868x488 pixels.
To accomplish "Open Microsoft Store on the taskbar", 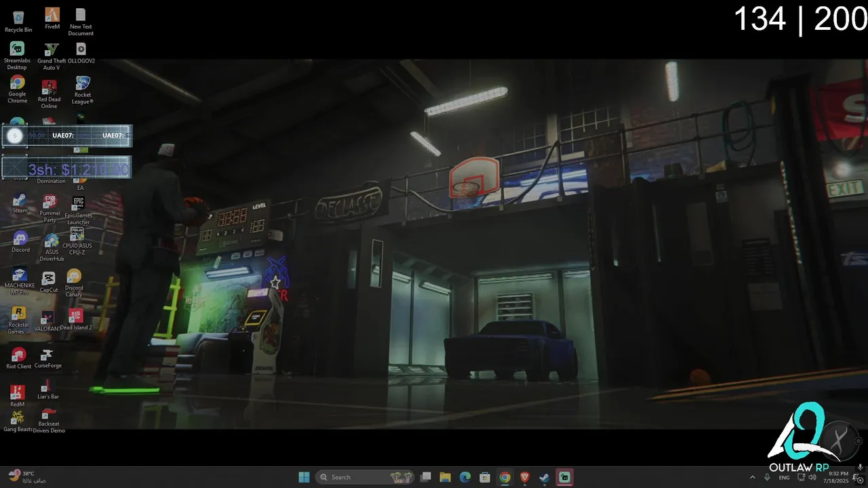I will (485, 477).
